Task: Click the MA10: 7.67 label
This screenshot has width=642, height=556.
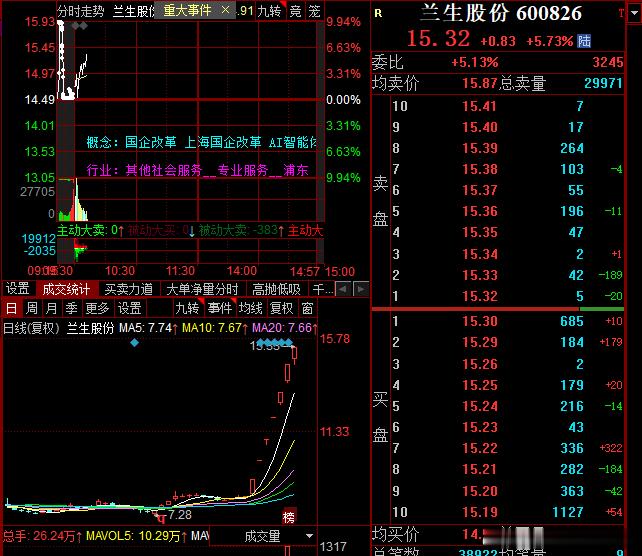Action: tap(215, 328)
